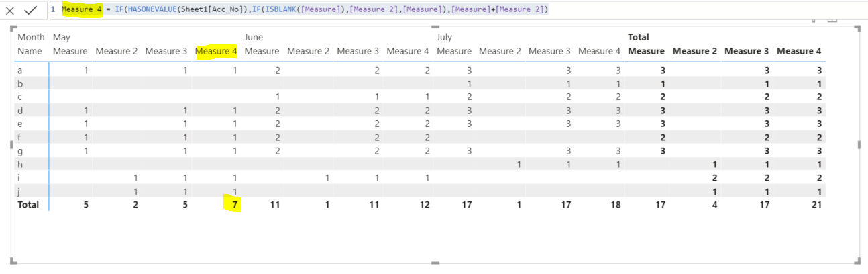Image resolution: width=868 pixels, height=274 pixels.
Task: Click the bold Total row label
Action: (x=28, y=204)
